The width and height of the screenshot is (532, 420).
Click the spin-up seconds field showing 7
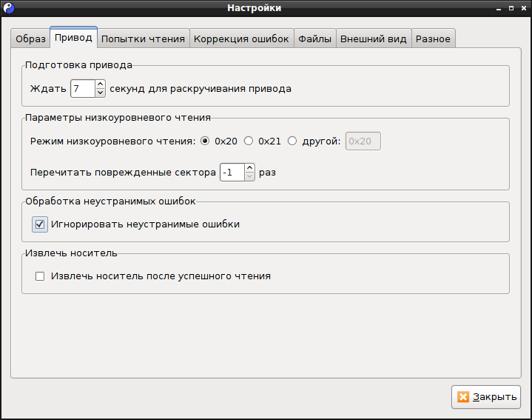tap(83, 89)
